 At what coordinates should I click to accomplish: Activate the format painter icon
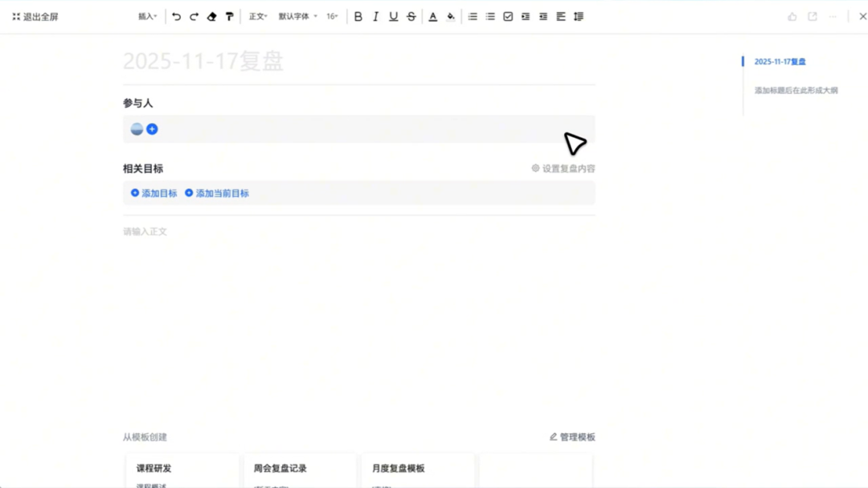(x=229, y=17)
